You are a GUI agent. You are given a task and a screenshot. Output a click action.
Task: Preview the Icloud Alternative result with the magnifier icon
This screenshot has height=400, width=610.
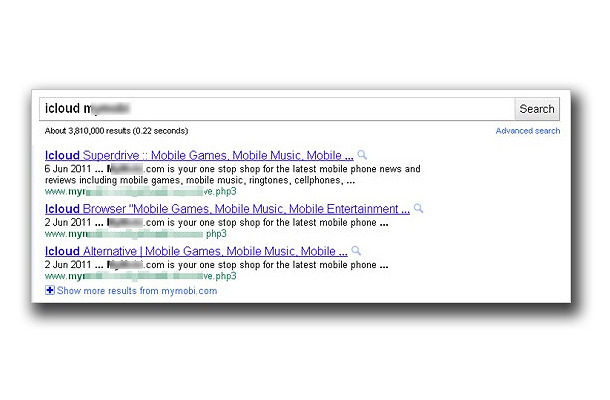356,251
